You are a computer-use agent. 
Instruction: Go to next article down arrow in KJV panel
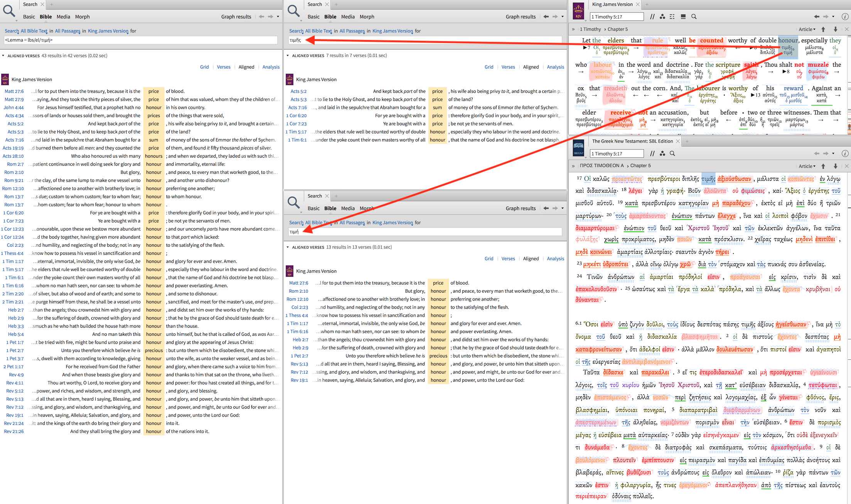pyautogui.click(x=836, y=29)
